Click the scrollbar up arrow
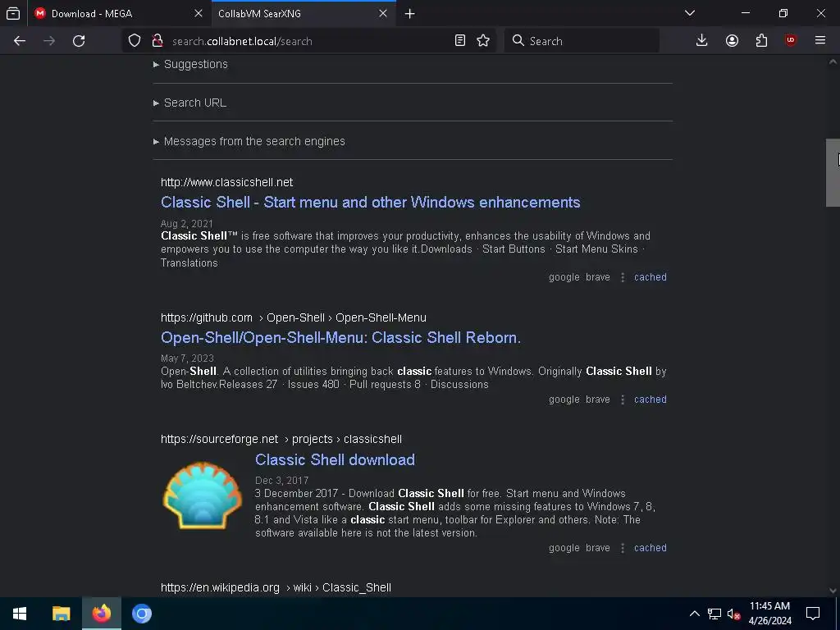Image resolution: width=840 pixels, height=630 pixels. (x=833, y=62)
